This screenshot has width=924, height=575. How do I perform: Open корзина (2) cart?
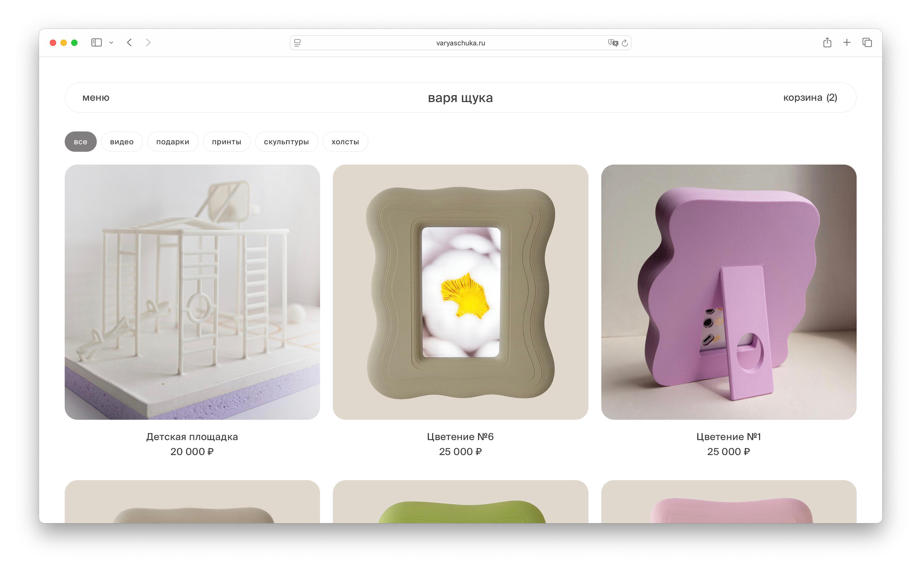coord(810,98)
